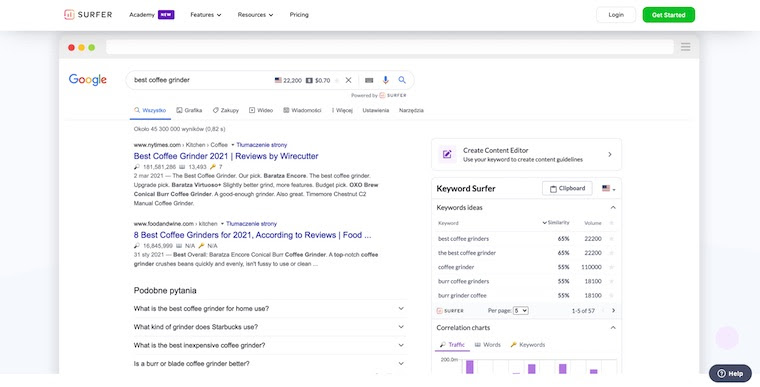Star the best coffee grinders keyword

point(611,239)
